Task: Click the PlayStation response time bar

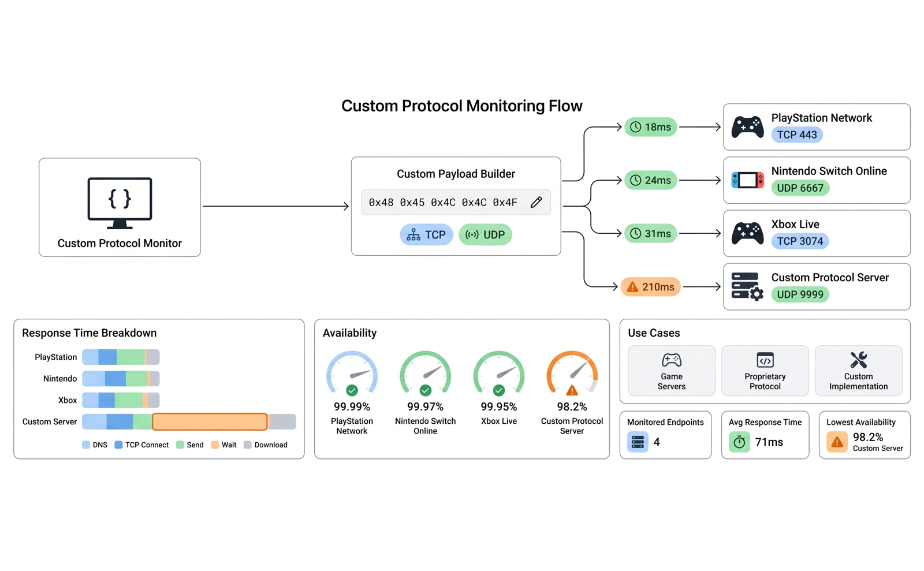Action: tap(121, 357)
